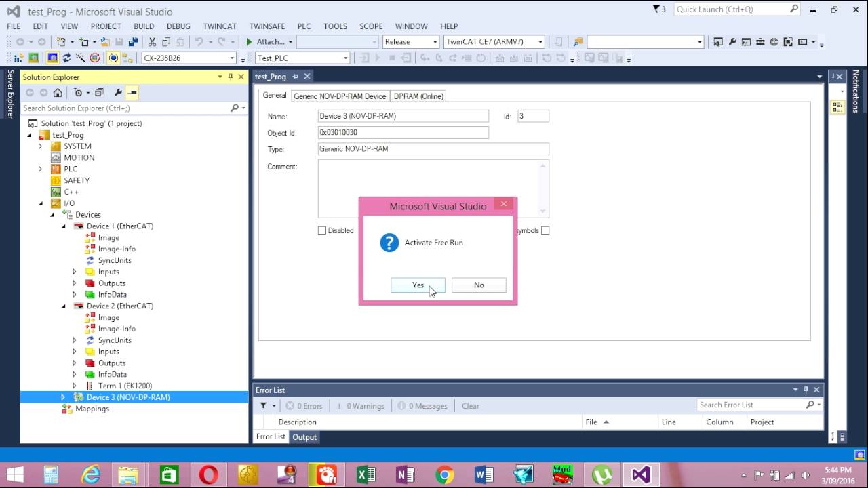Screen dimensions: 868x488
Task: Click the Quick Launch search box
Action: pos(738,9)
